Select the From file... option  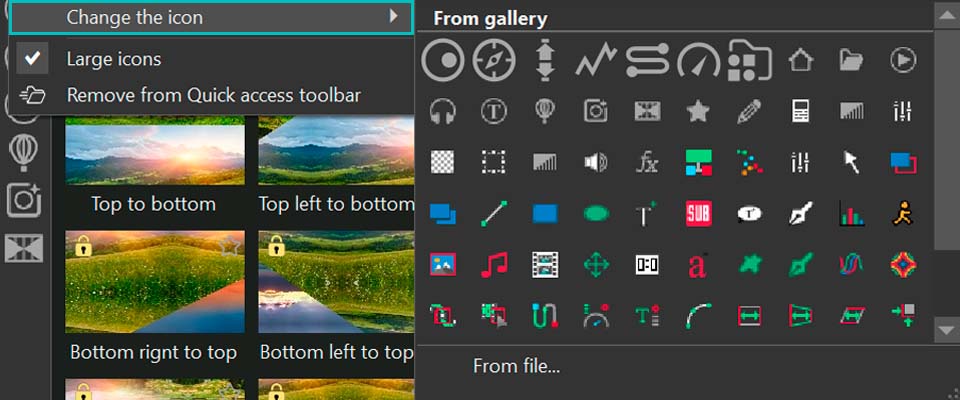(x=516, y=366)
